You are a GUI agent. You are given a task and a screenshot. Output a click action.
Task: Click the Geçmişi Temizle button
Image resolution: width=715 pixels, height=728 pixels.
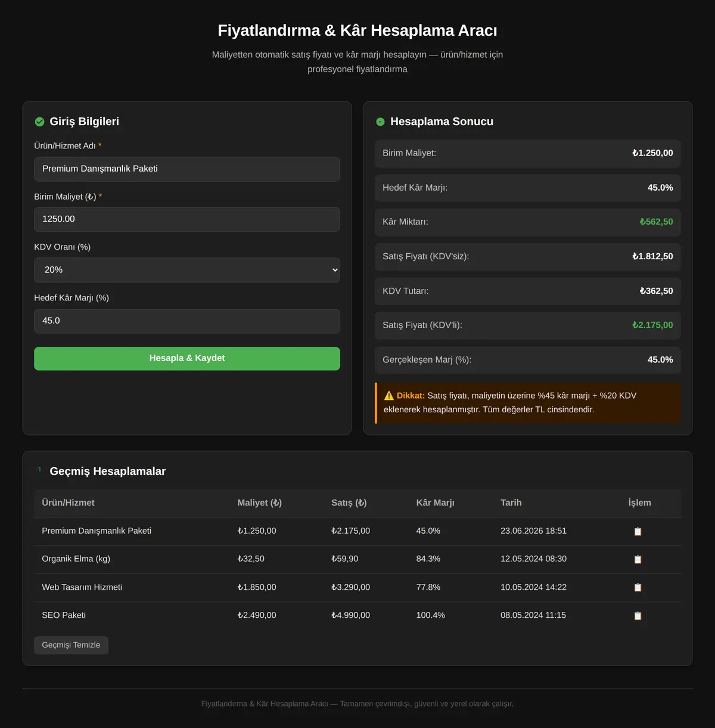coord(71,645)
